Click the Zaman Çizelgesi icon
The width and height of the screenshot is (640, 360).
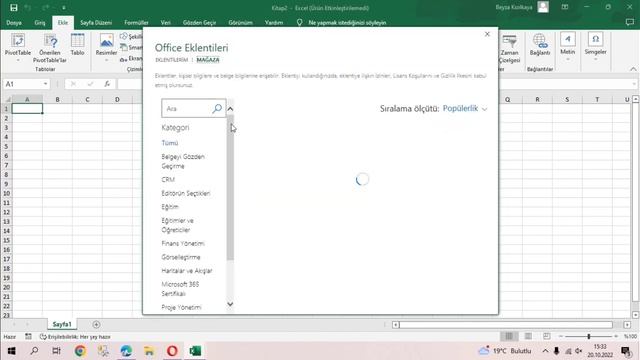(509, 48)
